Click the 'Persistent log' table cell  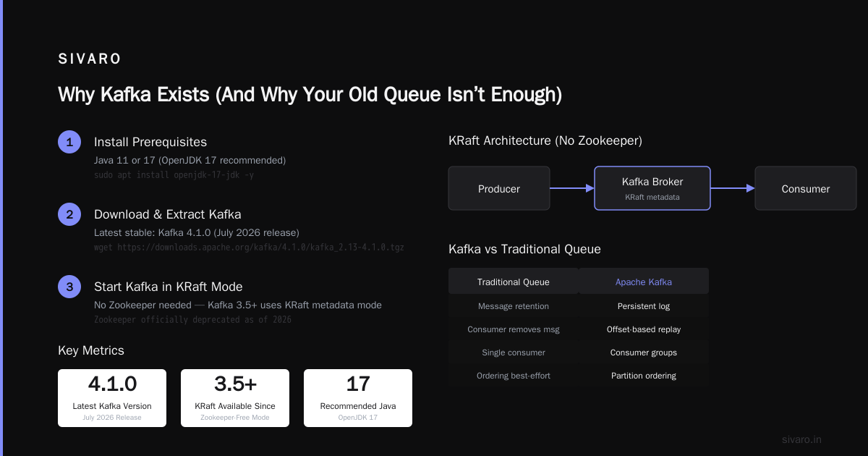coord(644,306)
